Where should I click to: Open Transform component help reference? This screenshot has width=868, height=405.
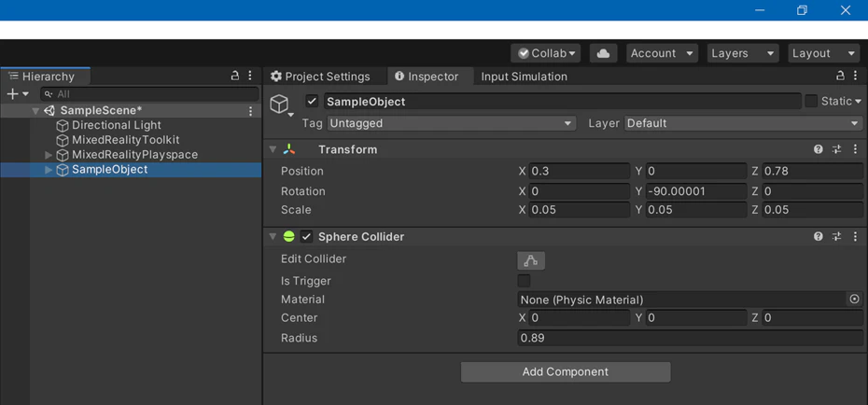tap(819, 149)
